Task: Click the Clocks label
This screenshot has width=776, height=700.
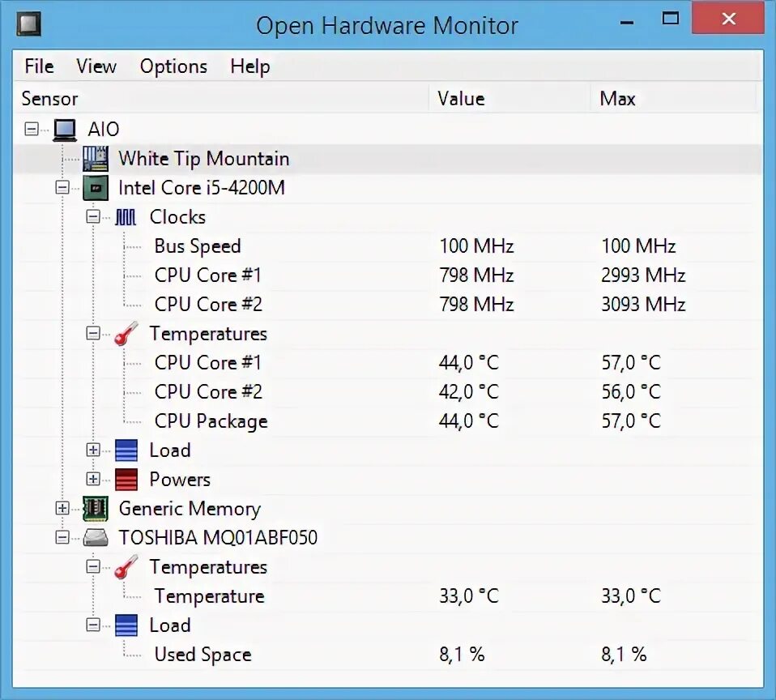Action: (177, 217)
